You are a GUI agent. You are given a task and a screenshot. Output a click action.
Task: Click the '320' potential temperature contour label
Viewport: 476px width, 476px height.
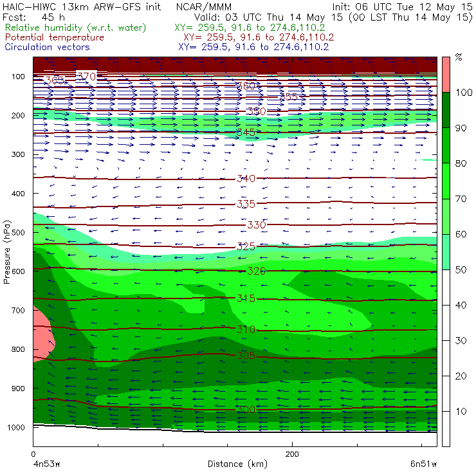point(257,271)
